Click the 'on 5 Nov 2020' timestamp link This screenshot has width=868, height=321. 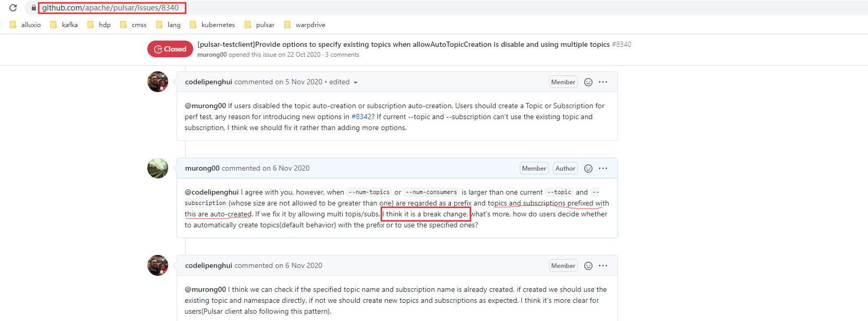click(298, 82)
